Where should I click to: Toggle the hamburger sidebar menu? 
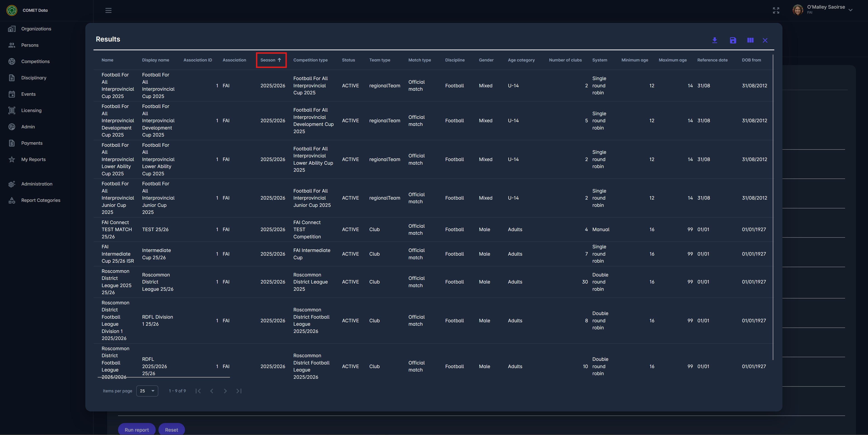coord(108,10)
